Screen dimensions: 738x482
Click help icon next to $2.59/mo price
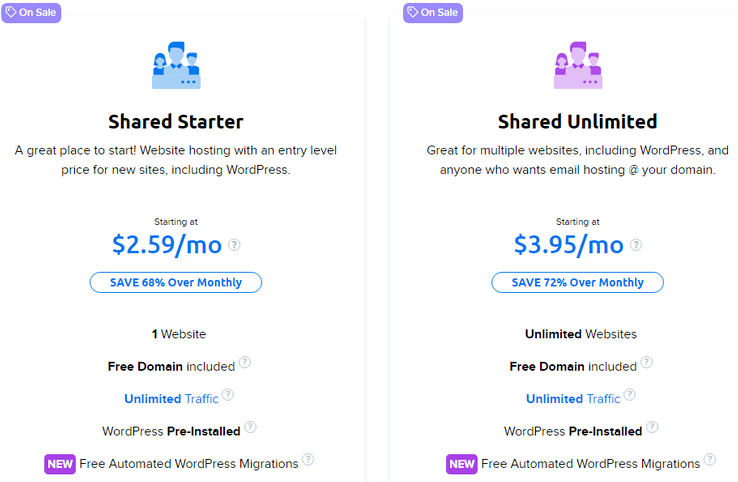[234, 244]
